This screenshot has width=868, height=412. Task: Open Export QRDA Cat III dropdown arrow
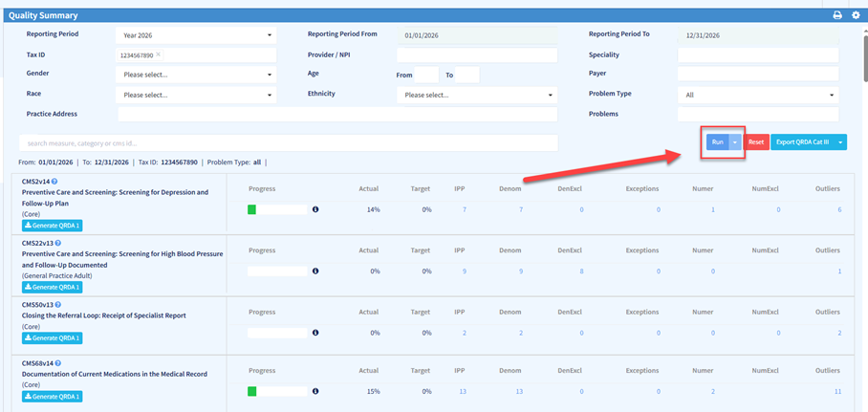[839, 142]
